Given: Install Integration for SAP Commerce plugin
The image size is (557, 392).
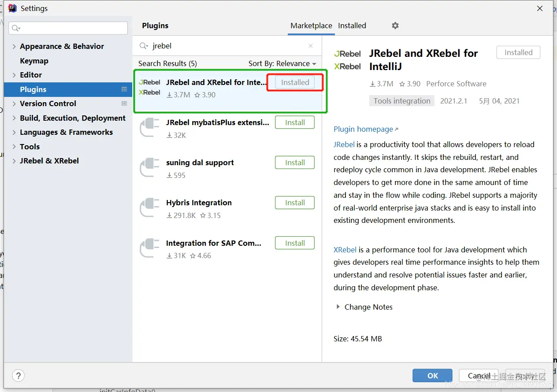Looking at the screenshot, I should tap(295, 243).
